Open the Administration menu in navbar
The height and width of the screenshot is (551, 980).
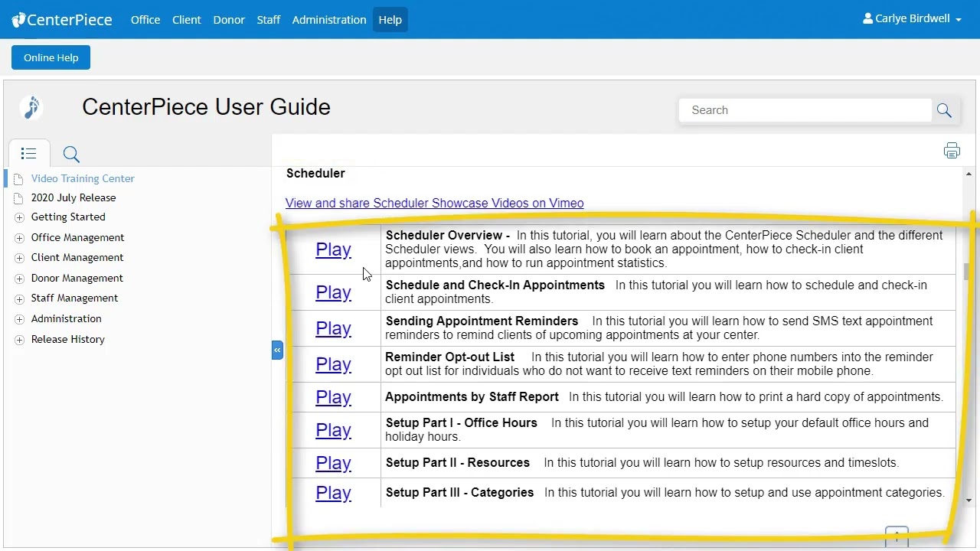(x=329, y=20)
